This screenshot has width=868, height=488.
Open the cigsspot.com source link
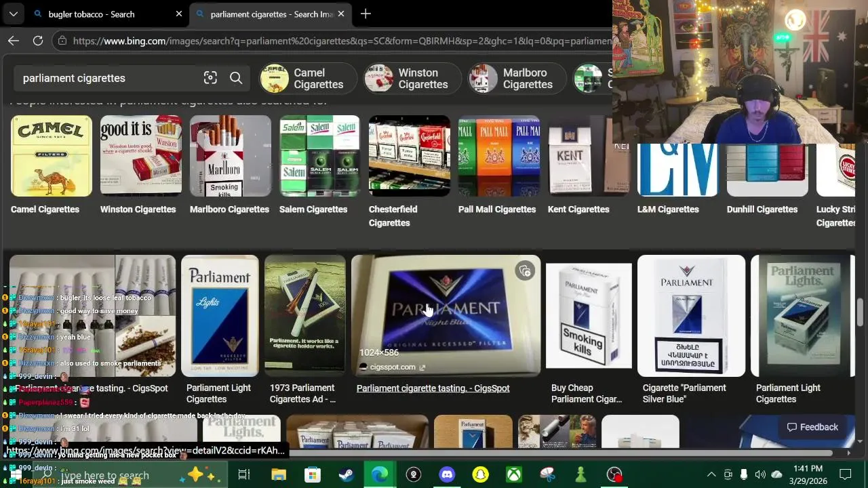[x=393, y=367]
